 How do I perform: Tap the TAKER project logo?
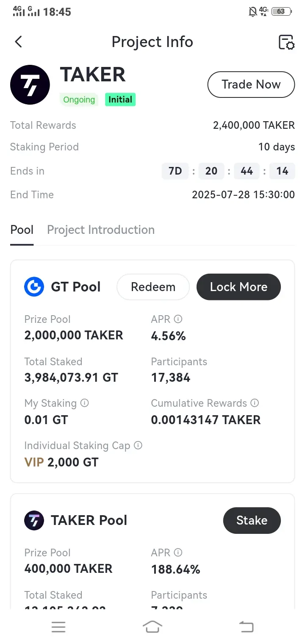tap(30, 85)
